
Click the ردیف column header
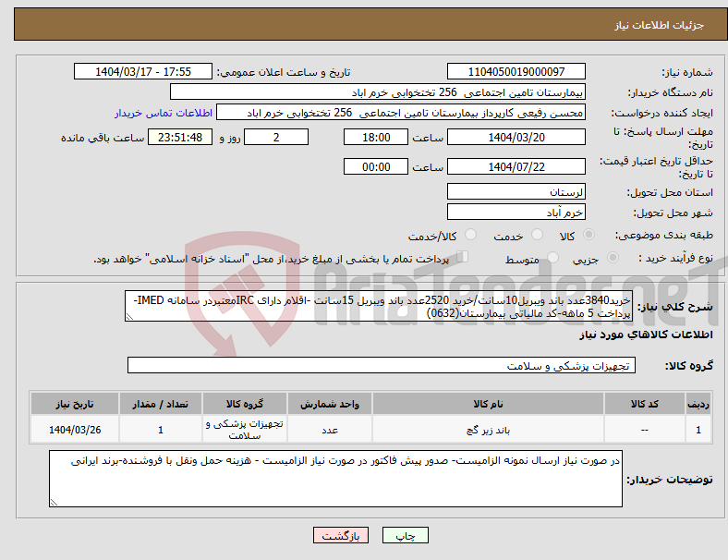click(698, 404)
